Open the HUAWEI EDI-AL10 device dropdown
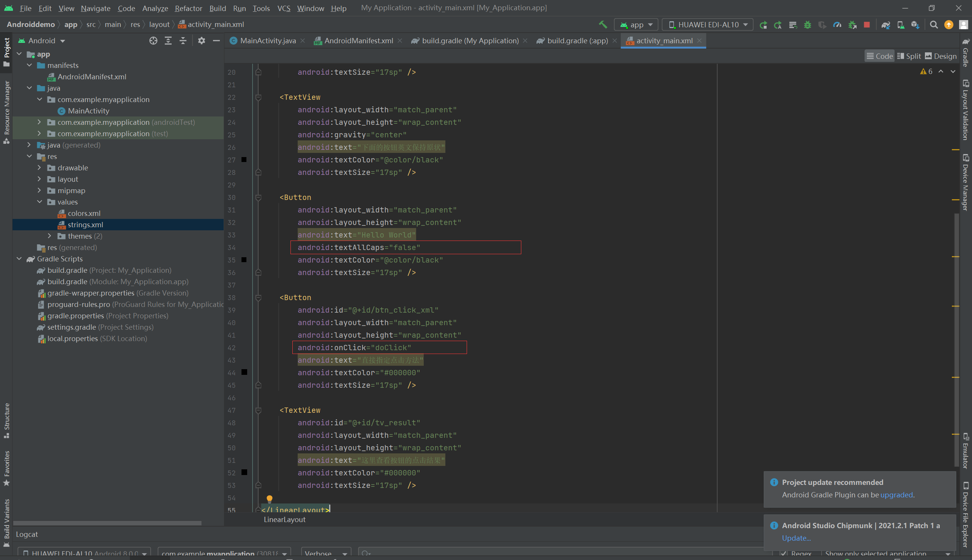The width and height of the screenshot is (972, 560). click(707, 25)
